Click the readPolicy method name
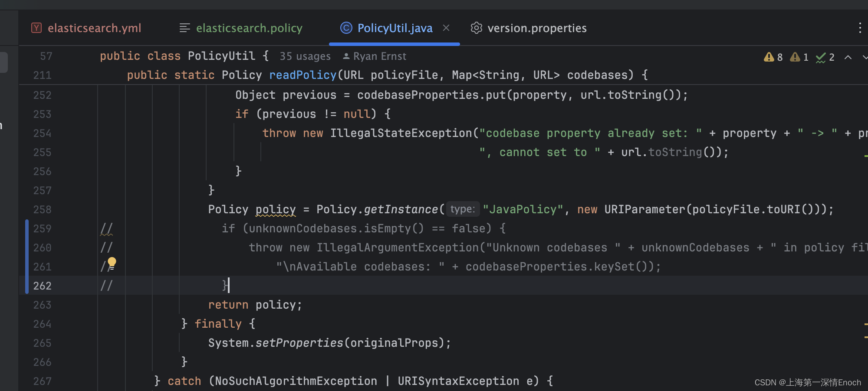The width and height of the screenshot is (868, 391). coord(303,75)
